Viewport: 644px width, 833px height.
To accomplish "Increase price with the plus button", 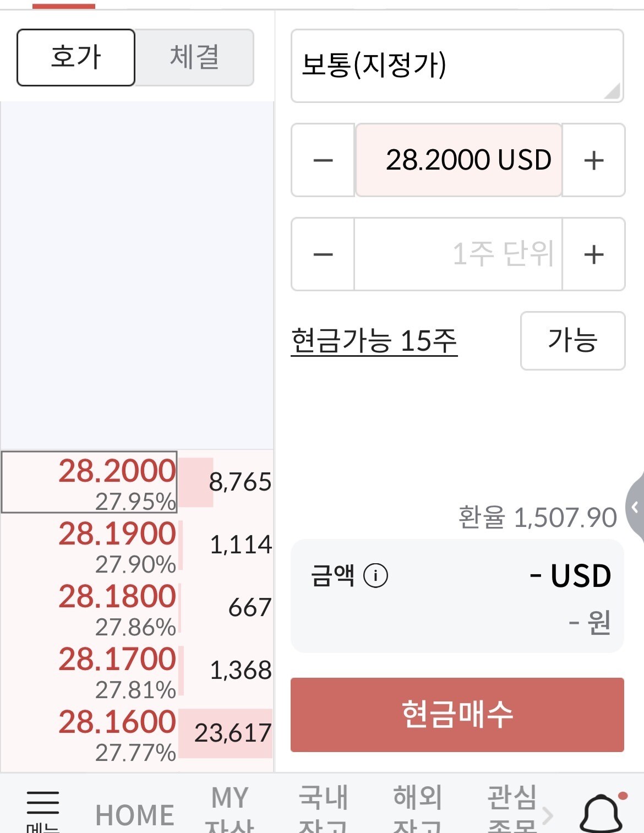I will click(x=593, y=160).
